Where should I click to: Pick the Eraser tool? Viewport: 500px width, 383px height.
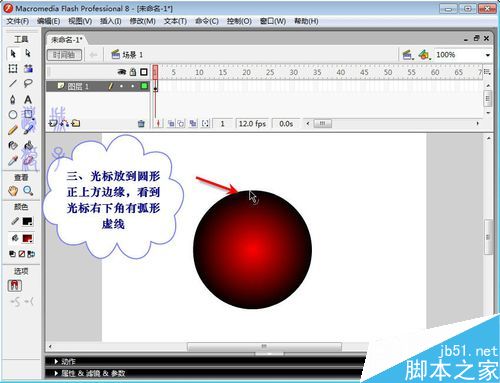coord(28,161)
